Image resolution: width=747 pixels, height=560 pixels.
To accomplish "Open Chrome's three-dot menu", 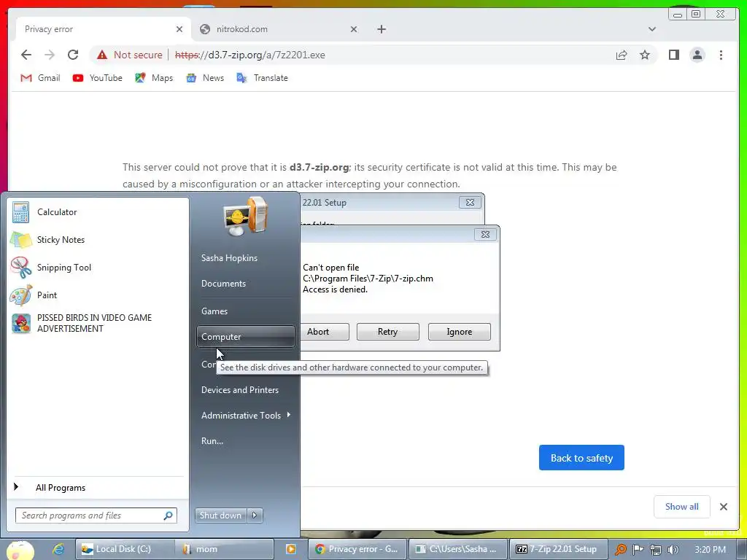I will [721, 55].
